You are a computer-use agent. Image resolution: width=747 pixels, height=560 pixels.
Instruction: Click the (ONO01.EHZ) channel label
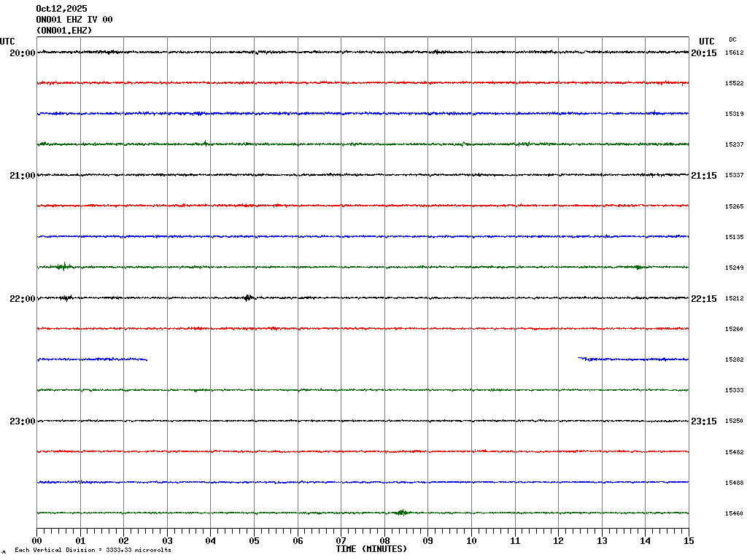pyautogui.click(x=64, y=31)
